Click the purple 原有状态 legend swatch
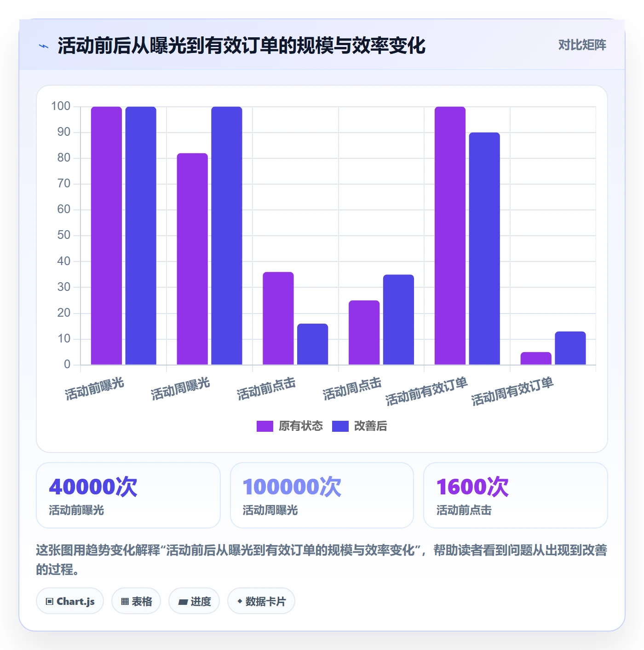The image size is (644, 650). (x=265, y=426)
